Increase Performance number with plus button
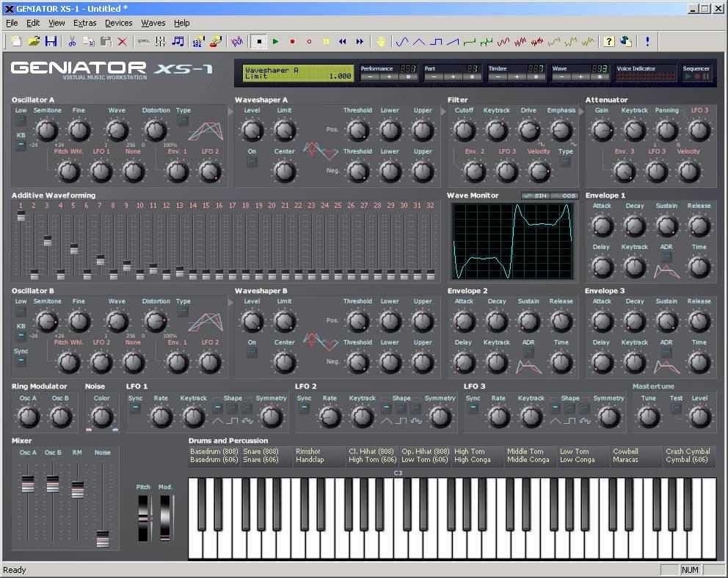This screenshot has height=578, width=728. pos(389,77)
